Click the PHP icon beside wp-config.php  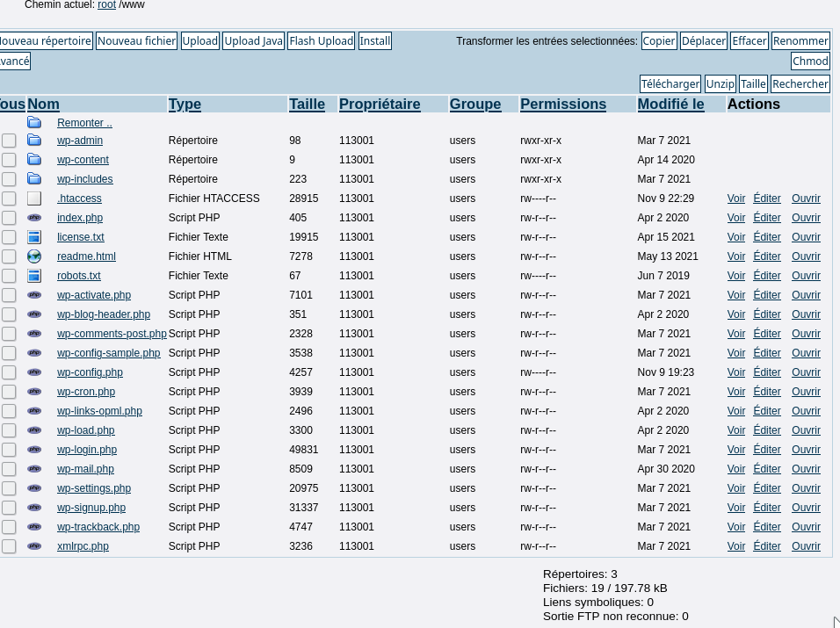pos(34,372)
